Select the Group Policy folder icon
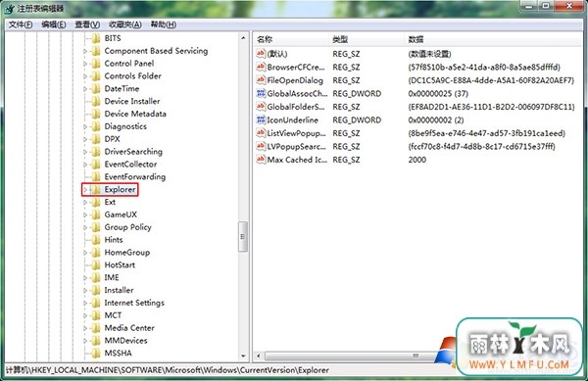This screenshot has width=588, height=381. (x=96, y=227)
